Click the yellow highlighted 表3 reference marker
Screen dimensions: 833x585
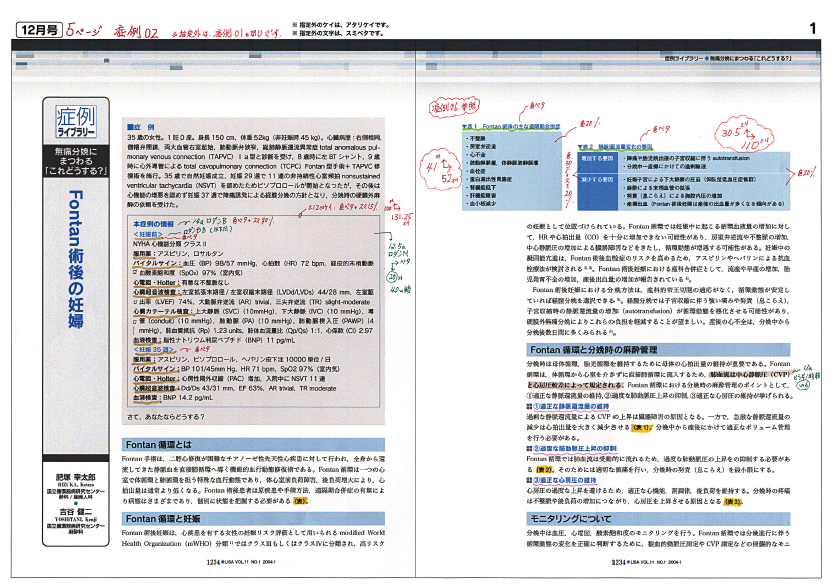pyautogui.click(x=733, y=500)
